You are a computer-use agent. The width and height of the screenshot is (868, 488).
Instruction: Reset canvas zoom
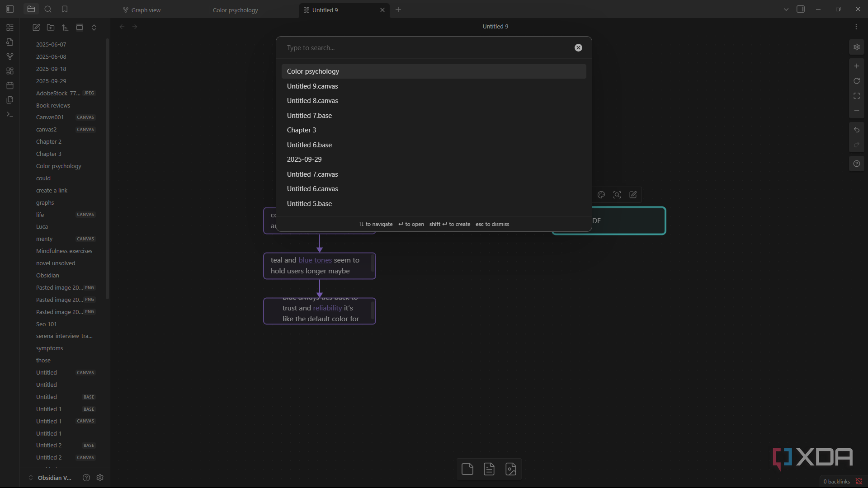point(856,81)
